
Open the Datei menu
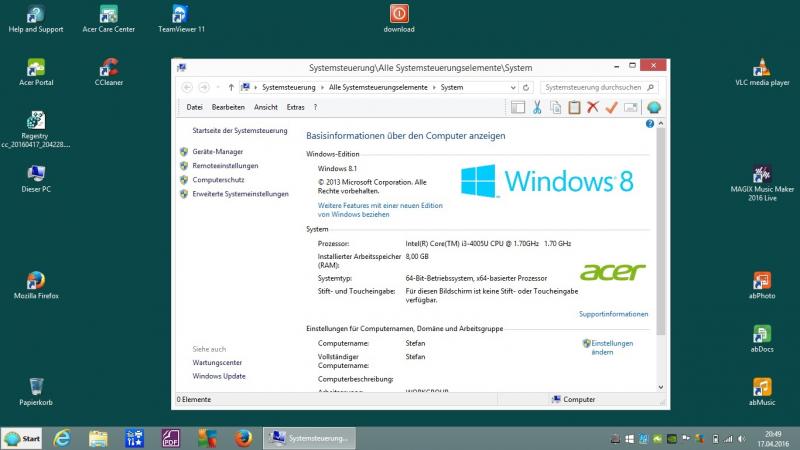point(194,107)
